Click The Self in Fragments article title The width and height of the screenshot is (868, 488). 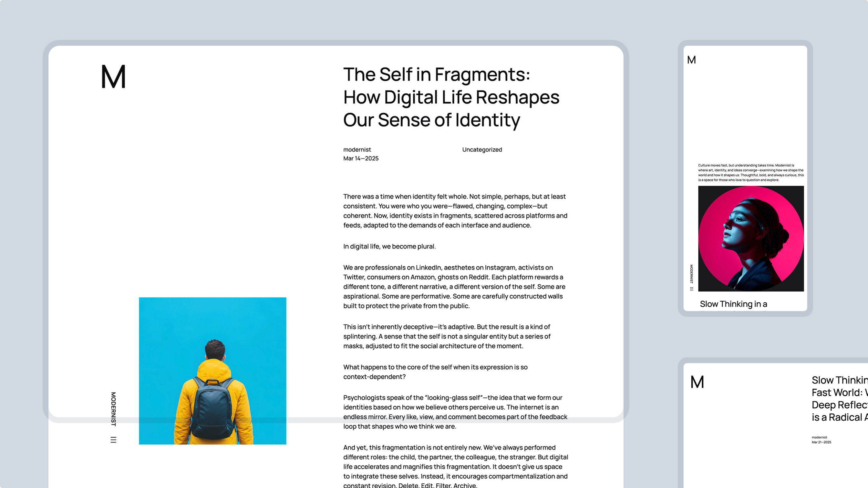pos(451,97)
